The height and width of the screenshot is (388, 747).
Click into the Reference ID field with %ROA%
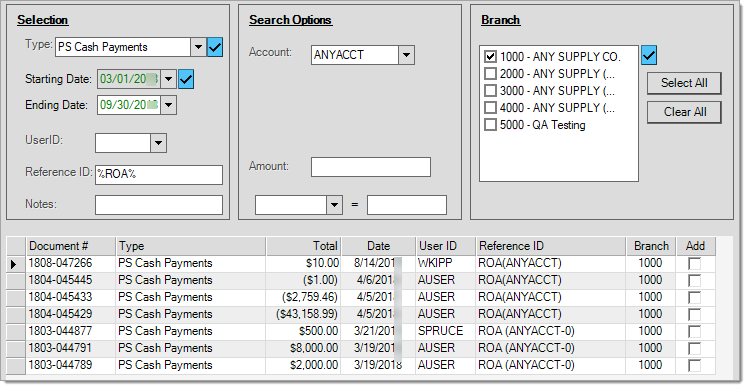pyautogui.click(x=159, y=174)
